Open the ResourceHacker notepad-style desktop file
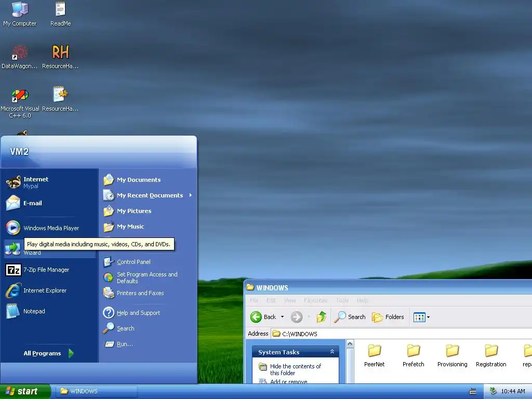Image resolution: width=532 pixels, height=399 pixels. coord(60,99)
